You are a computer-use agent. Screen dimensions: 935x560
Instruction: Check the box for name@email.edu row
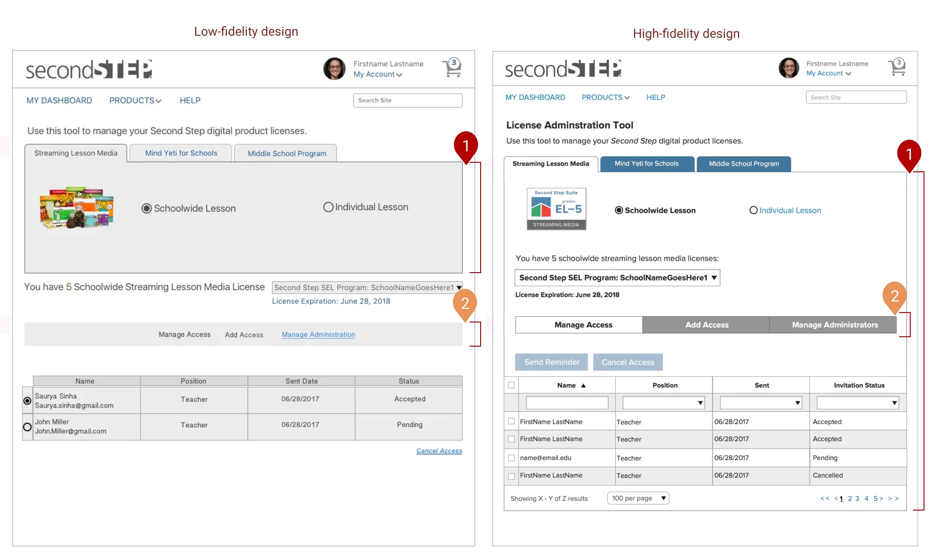click(511, 458)
